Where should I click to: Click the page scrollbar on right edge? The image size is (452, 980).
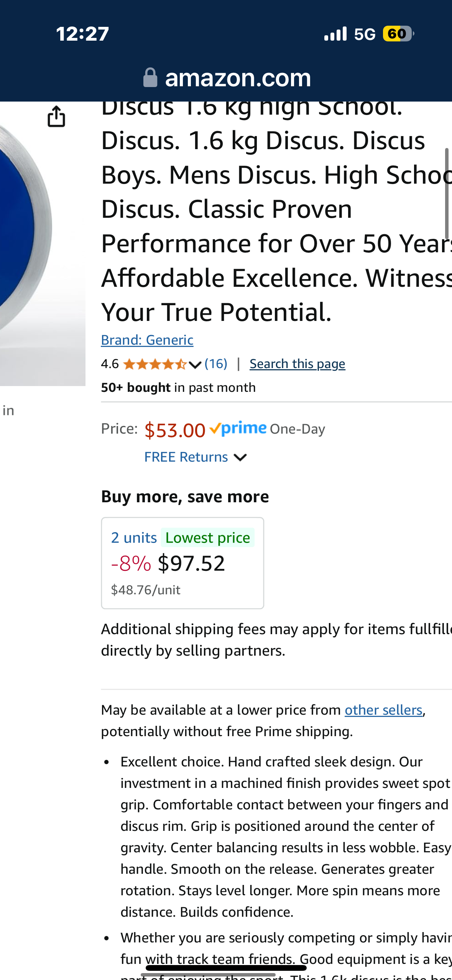tap(447, 194)
